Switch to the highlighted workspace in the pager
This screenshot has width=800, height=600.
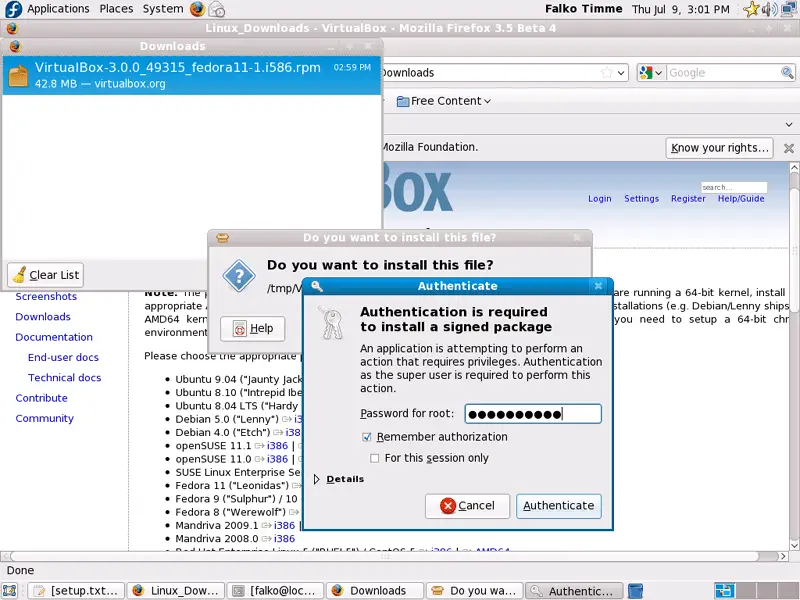(x=724, y=591)
